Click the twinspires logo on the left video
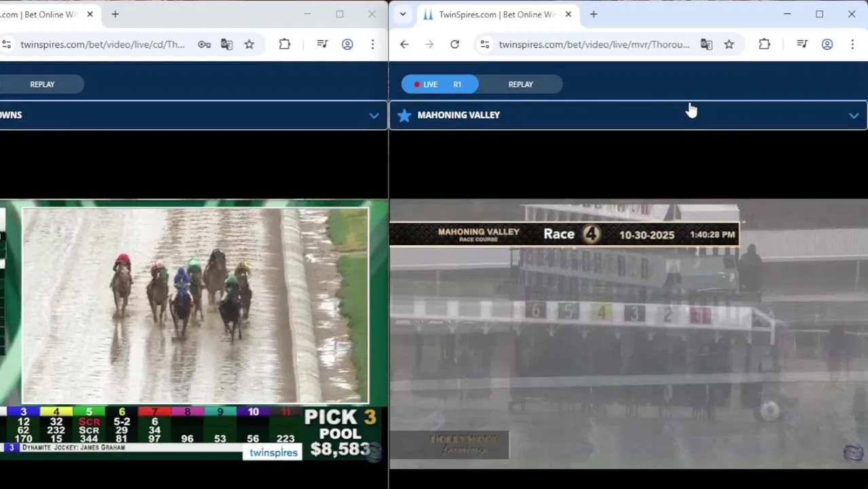 pyautogui.click(x=273, y=452)
